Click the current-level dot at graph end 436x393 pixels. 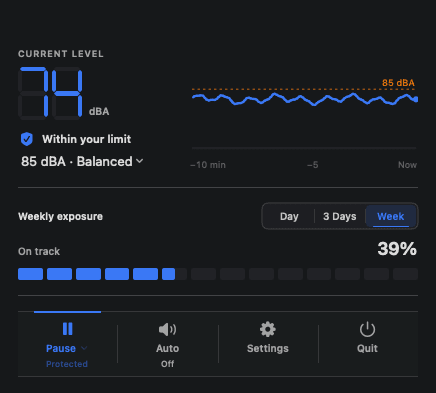pos(416,99)
